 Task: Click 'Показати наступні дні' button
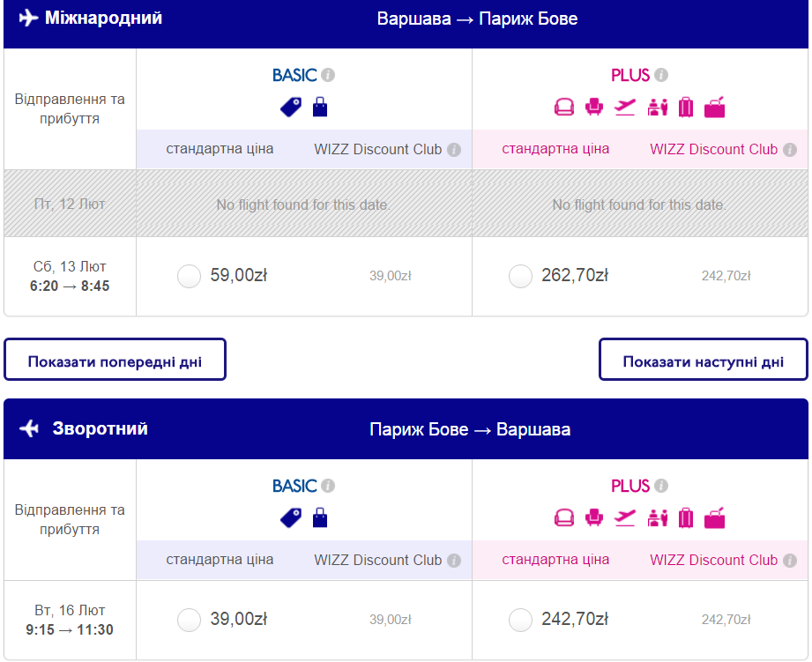point(703,360)
